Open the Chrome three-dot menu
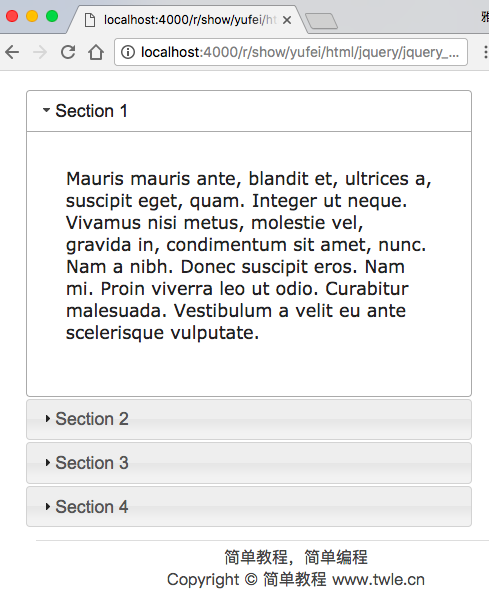 485,52
